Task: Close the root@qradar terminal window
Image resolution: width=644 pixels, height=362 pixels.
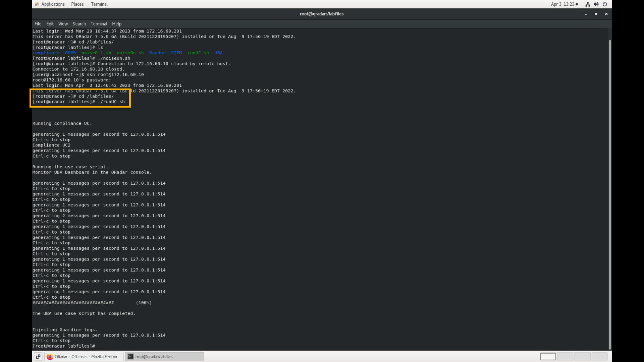Action: (606, 14)
